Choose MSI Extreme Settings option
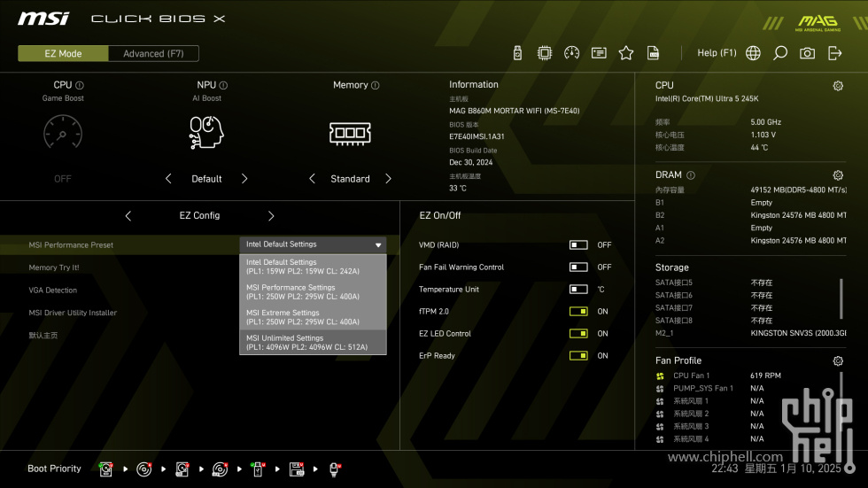 click(x=313, y=318)
